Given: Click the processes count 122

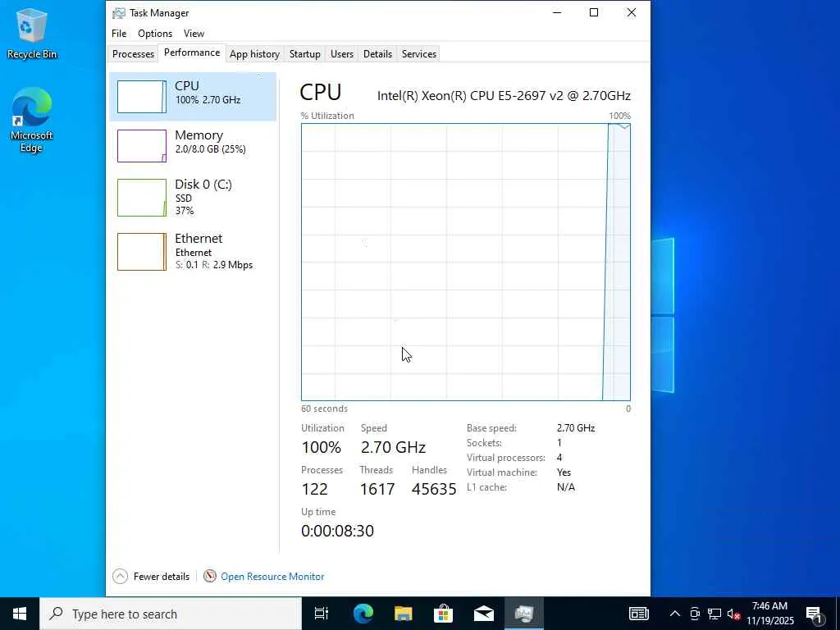Looking at the screenshot, I should [x=314, y=489].
